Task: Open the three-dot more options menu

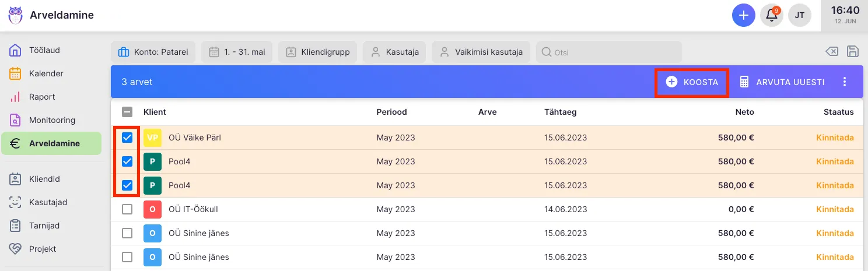Action: 844,82
